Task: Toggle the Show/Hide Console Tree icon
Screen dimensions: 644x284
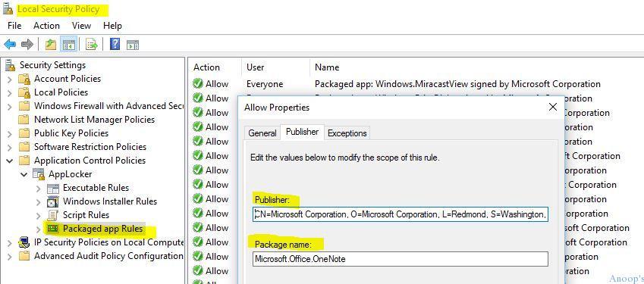Action: (68, 44)
